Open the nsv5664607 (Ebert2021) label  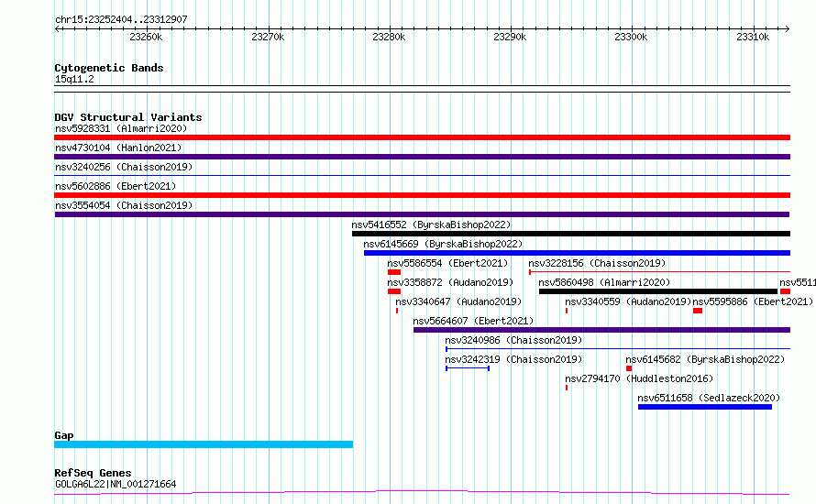coord(473,321)
